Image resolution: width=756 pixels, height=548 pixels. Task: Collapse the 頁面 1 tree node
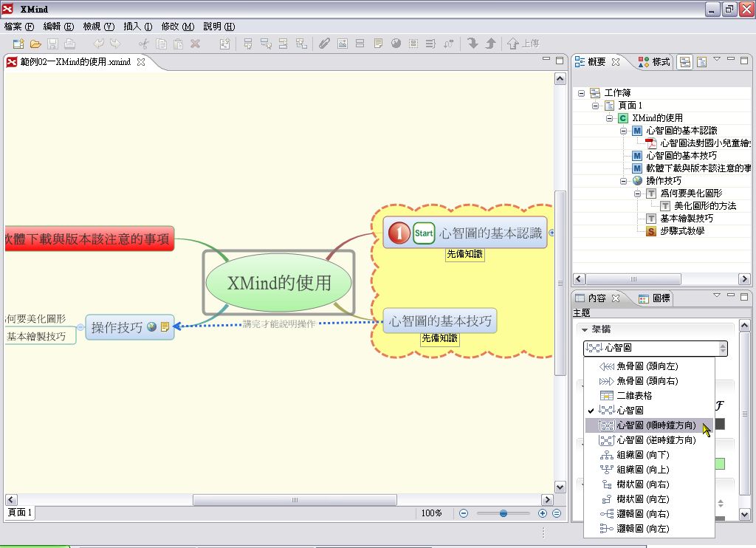point(596,106)
